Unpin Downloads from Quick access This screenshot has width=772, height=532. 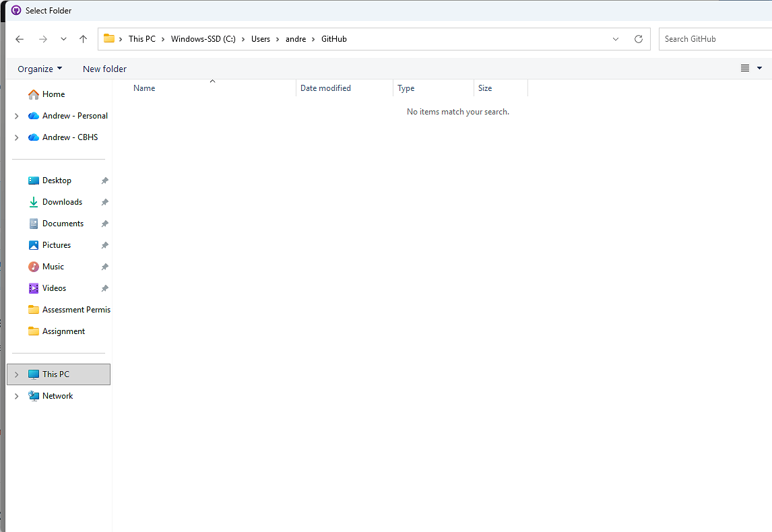tap(104, 201)
